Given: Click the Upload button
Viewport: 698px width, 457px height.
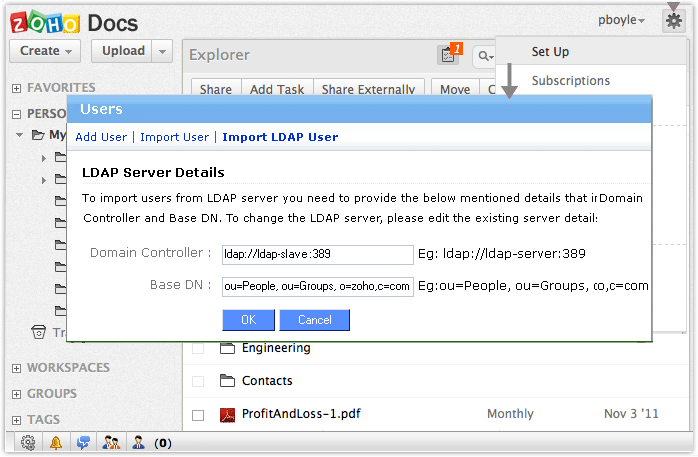Looking at the screenshot, I should click(x=122, y=51).
